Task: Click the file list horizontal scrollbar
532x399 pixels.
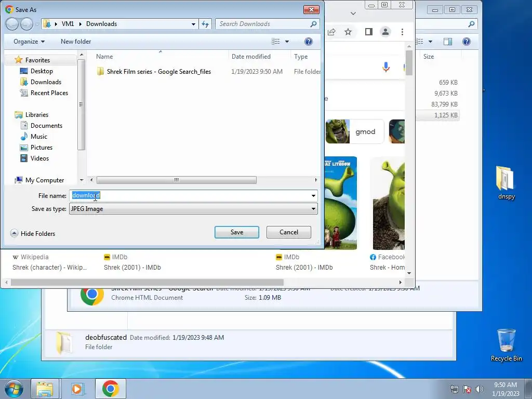Action: click(x=177, y=180)
